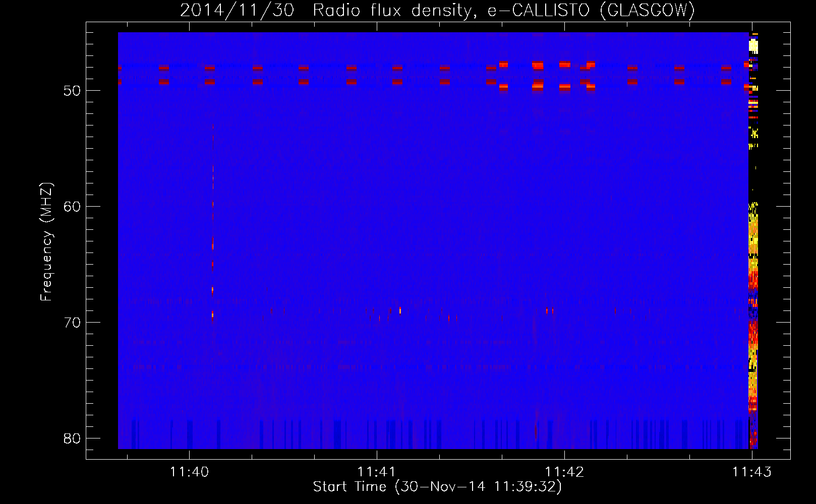Click the vertical red burst streak near 11:40
The width and height of the screenshot is (816, 504).
[213, 222]
